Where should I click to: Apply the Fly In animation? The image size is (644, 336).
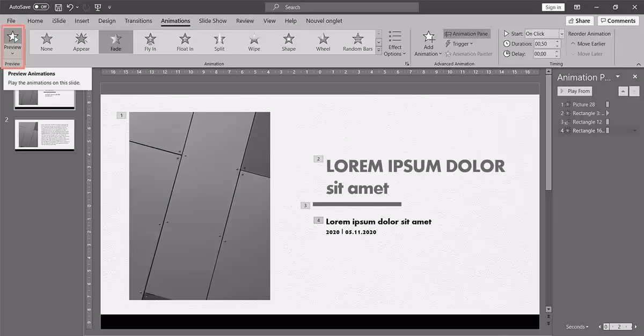tap(150, 42)
